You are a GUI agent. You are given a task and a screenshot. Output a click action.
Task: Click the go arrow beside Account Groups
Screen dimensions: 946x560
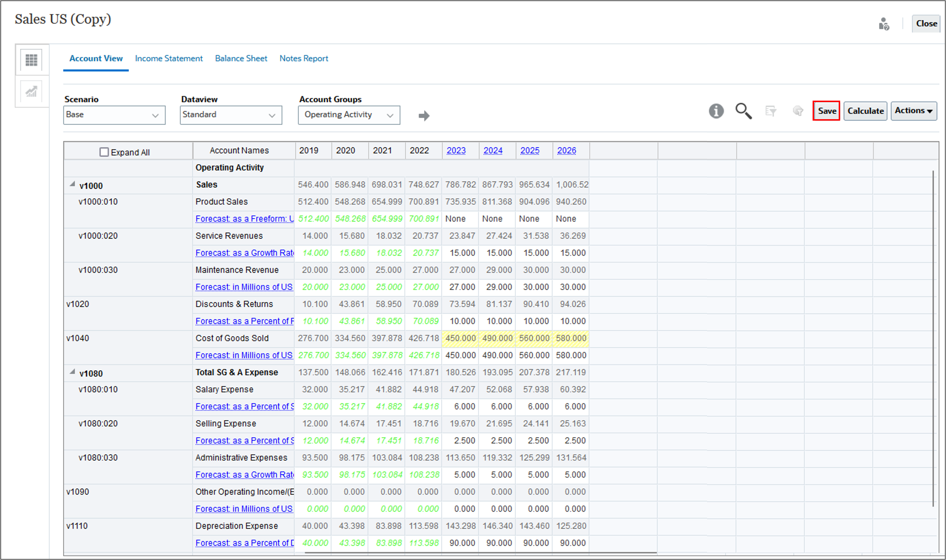click(x=424, y=115)
